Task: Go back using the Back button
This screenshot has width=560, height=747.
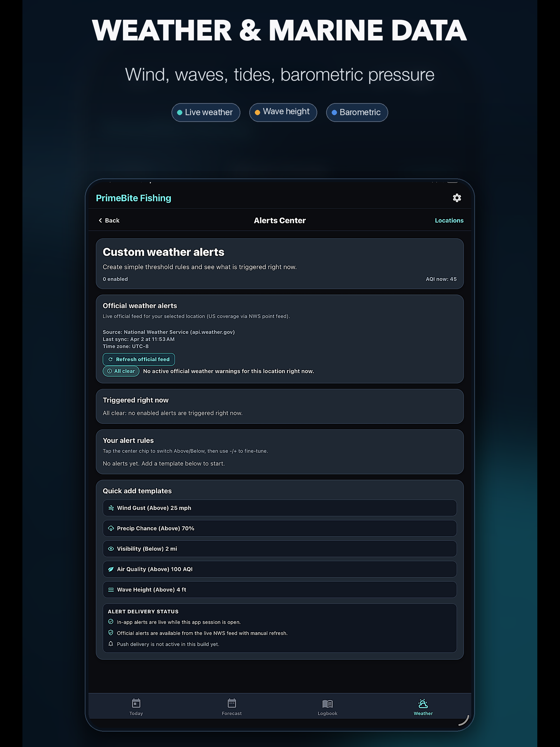Action: coord(109,221)
